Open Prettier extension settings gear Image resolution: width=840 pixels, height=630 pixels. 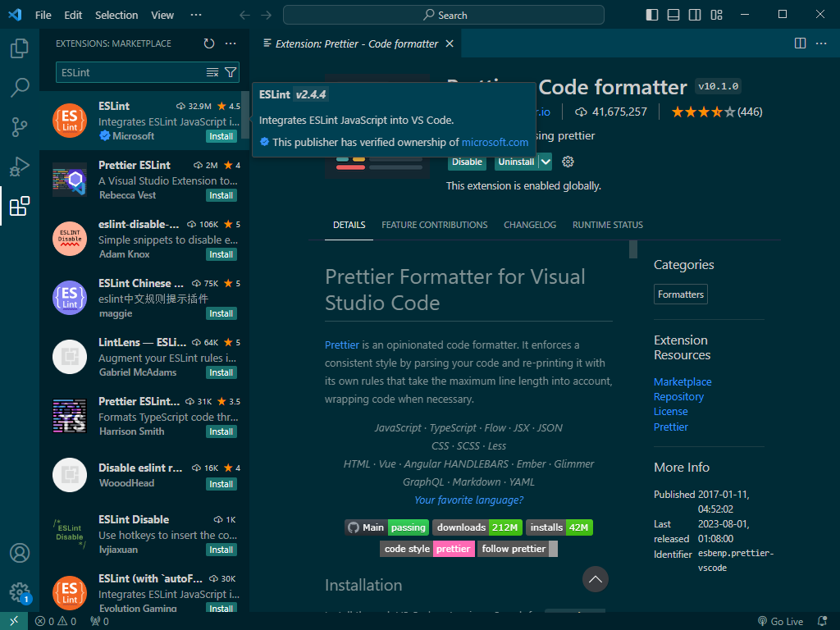point(568,162)
